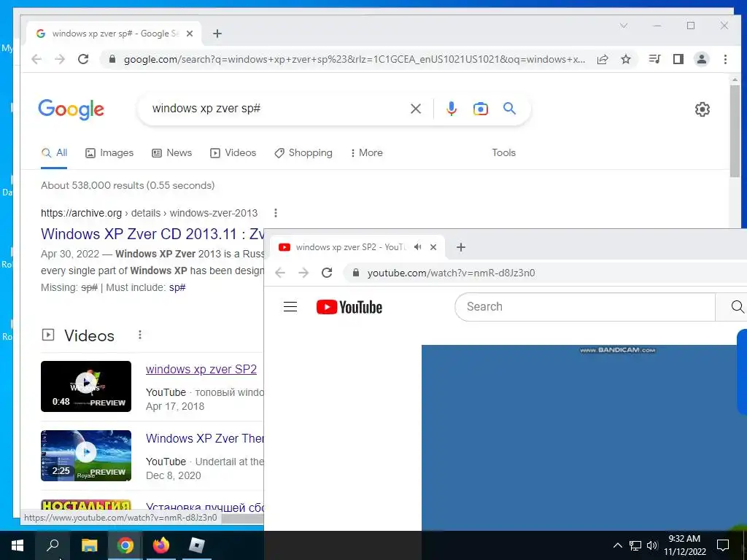
Task: Open Windows taskbar search
Action: pos(53,545)
